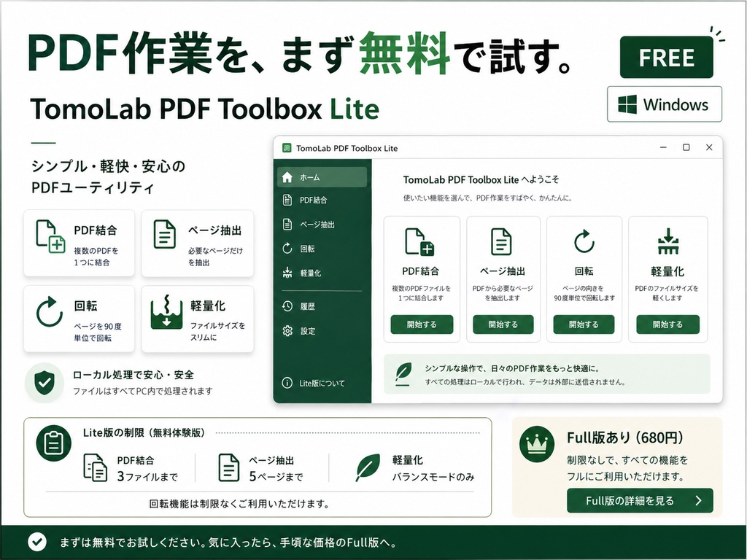Click the text 使いたい機能を選んで、PDF作業をすばやく、かんたんに。
Viewport: 747px width, 560px height.
[488, 198]
